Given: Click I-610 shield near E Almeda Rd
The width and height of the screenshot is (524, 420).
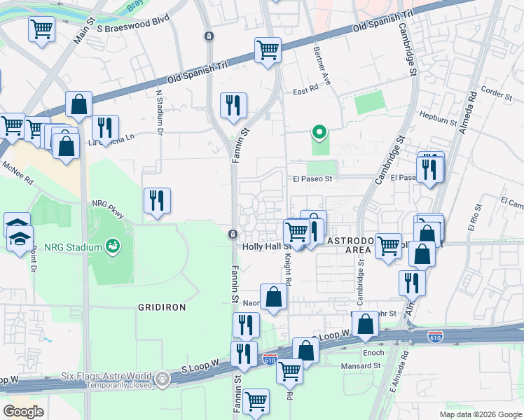Looking at the screenshot, I should tap(435, 337).
